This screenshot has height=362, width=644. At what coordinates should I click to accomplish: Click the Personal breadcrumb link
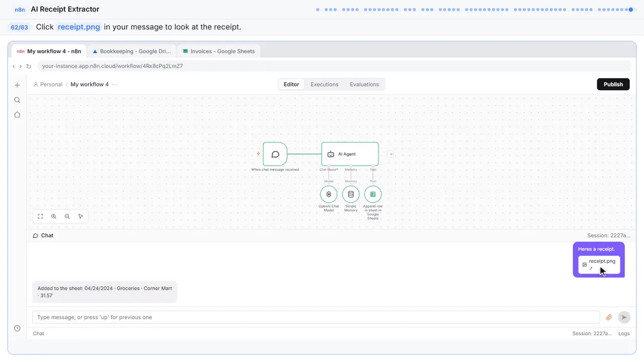[48, 84]
